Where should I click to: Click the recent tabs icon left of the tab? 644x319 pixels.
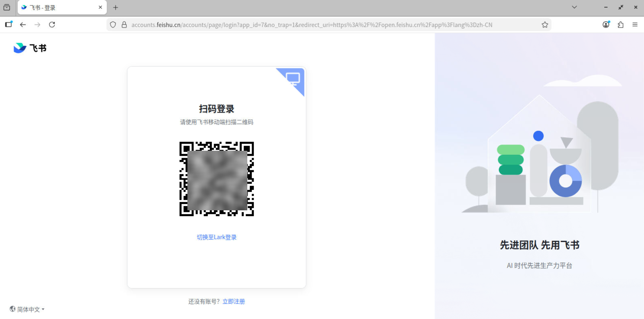[7, 7]
